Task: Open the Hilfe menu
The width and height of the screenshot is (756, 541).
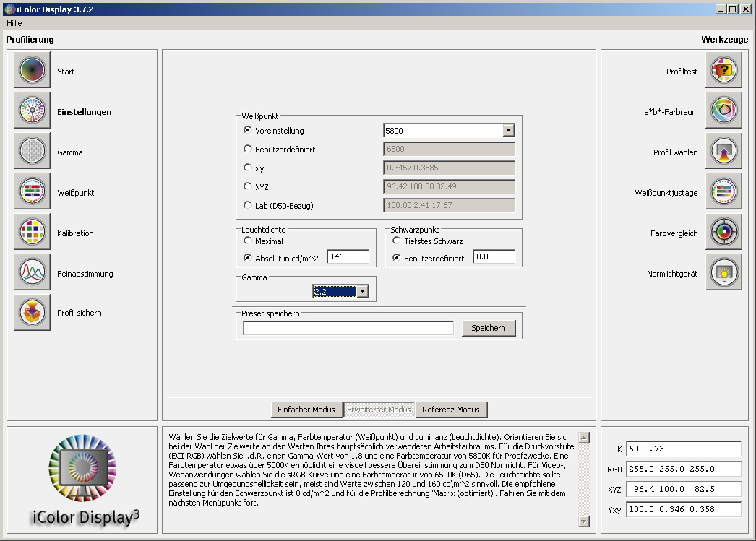Action: tap(14, 23)
